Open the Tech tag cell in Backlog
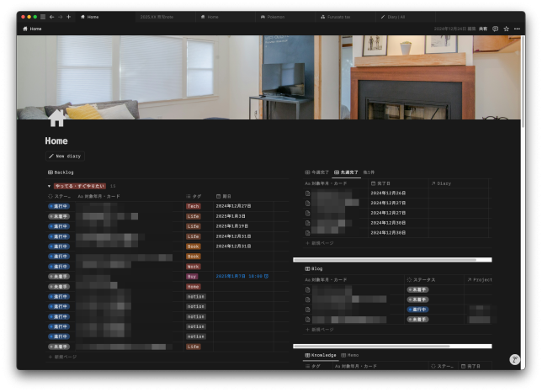Viewport: 542px width, 392px height. [x=194, y=205]
